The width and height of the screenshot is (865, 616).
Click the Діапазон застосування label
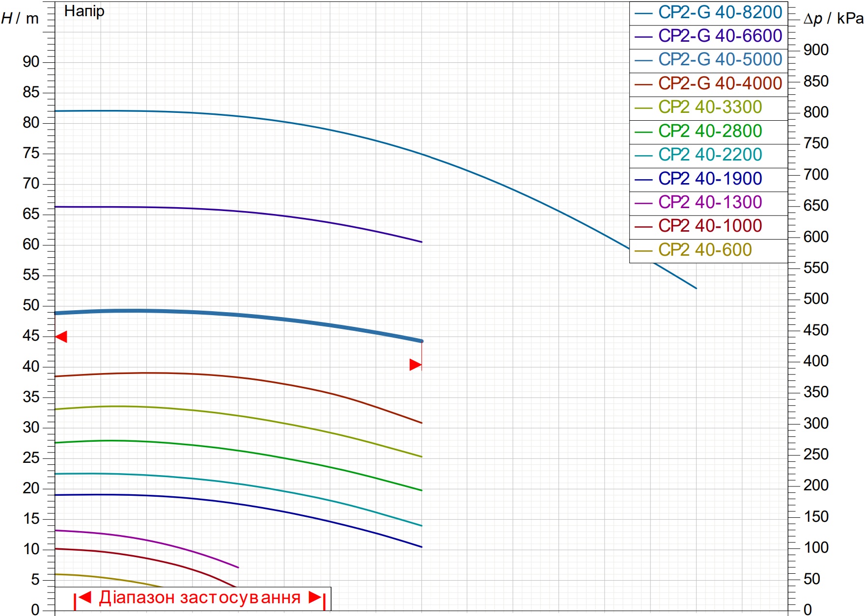pyautogui.click(x=199, y=598)
